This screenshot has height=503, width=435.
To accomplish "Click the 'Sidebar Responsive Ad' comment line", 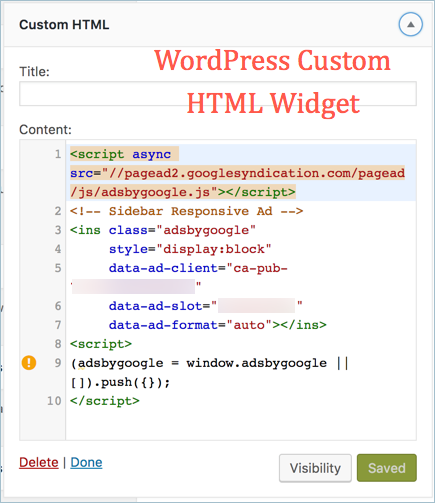I will coord(186,211).
